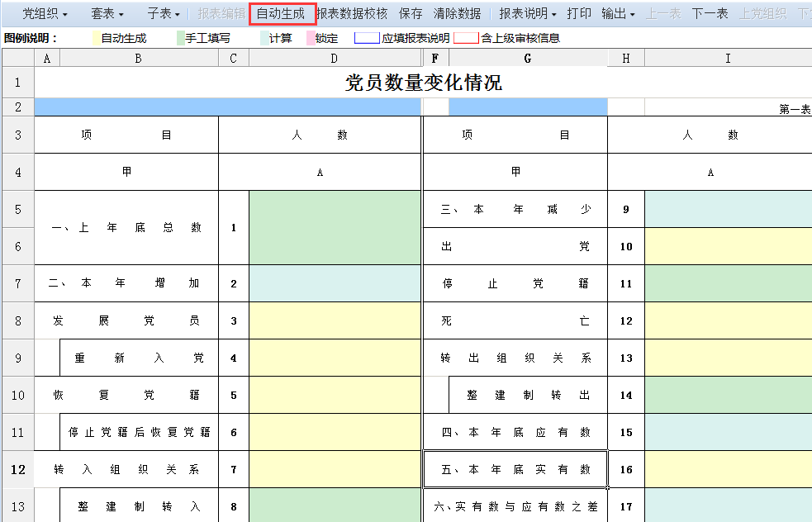Viewport: 812px width, 522px height.
Task: Click 保存 to save the report
Action: pyautogui.click(x=410, y=13)
